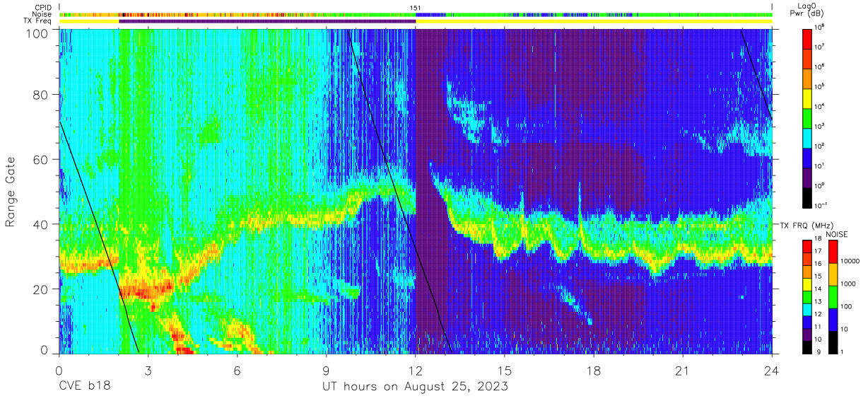This screenshot has height=401, width=868.
Task: Click 'UT hours on August 25, 2023' title
Action: point(416,387)
